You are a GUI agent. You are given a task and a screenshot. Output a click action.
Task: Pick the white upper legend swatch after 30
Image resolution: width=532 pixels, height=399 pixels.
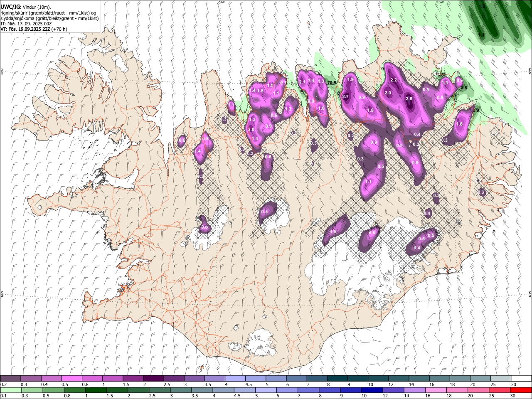click(x=521, y=379)
